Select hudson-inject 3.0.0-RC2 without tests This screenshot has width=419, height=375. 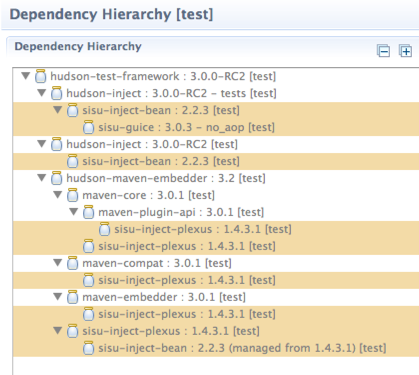pyautogui.click(x=152, y=144)
